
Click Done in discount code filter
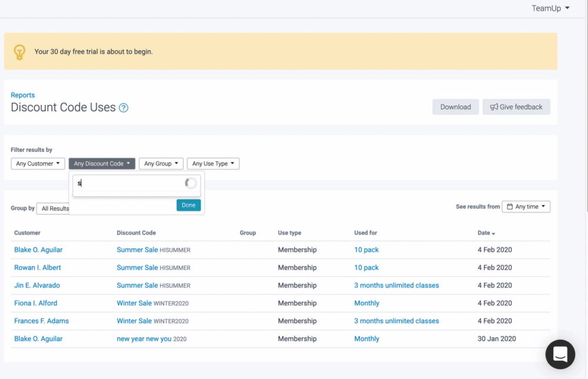click(x=188, y=205)
